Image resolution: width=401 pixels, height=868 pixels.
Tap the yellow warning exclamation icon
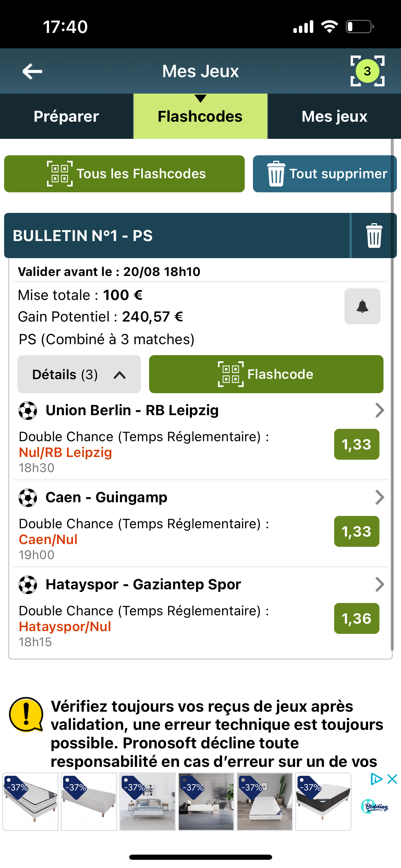coord(26,714)
